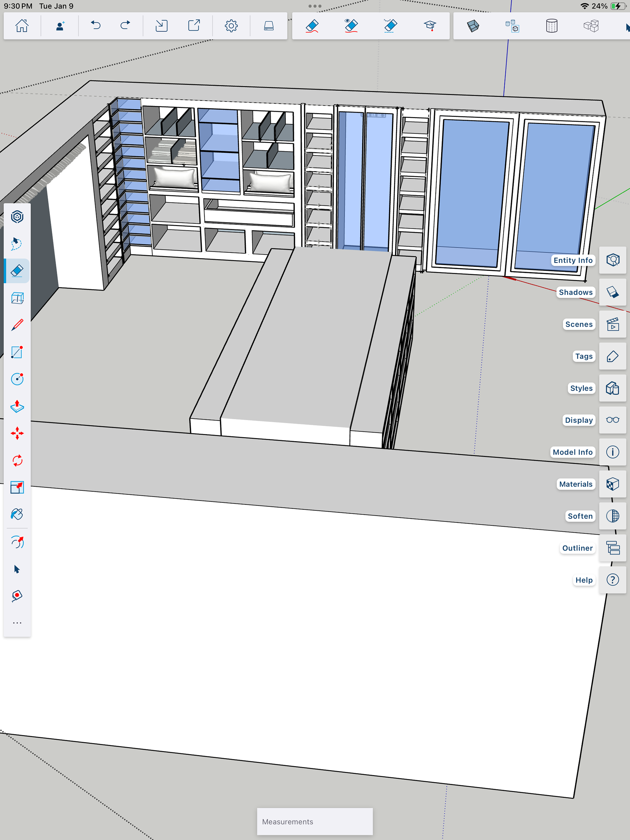Select the Move tool
This screenshot has height=840, width=630.
point(17,433)
